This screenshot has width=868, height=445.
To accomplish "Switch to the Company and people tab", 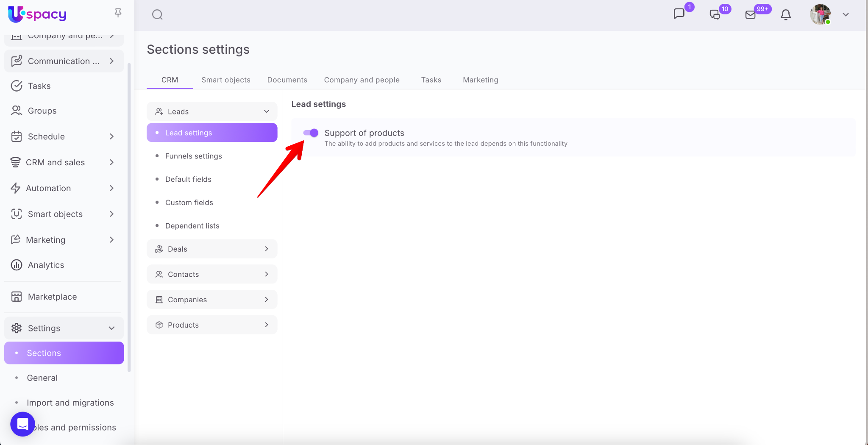I will point(362,80).
